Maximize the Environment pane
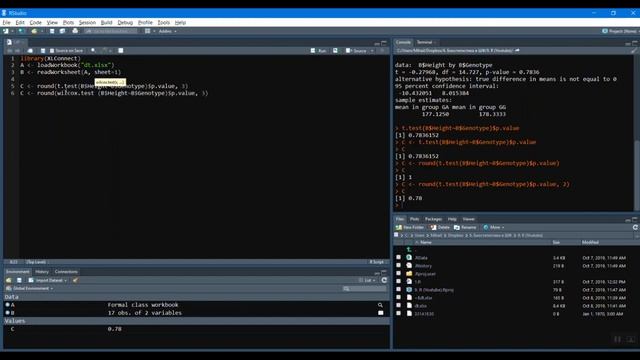 (x=384, y=272)
